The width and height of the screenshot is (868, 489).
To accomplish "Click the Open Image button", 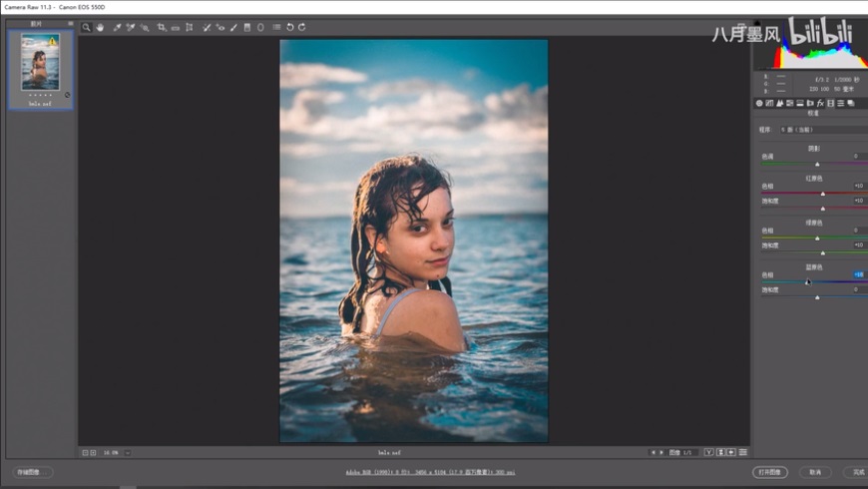I will [x=770, y=472].
